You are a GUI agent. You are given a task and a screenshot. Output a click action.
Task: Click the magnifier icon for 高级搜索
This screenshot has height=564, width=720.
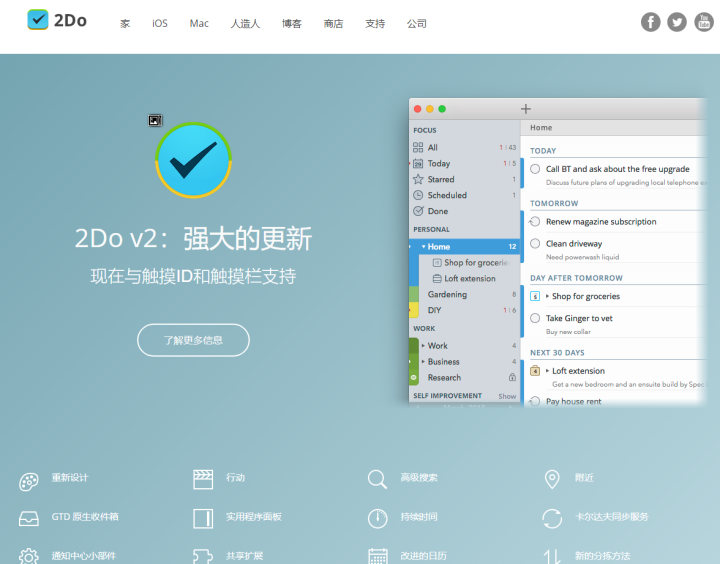pyautogui.click(x=377, y=479)
